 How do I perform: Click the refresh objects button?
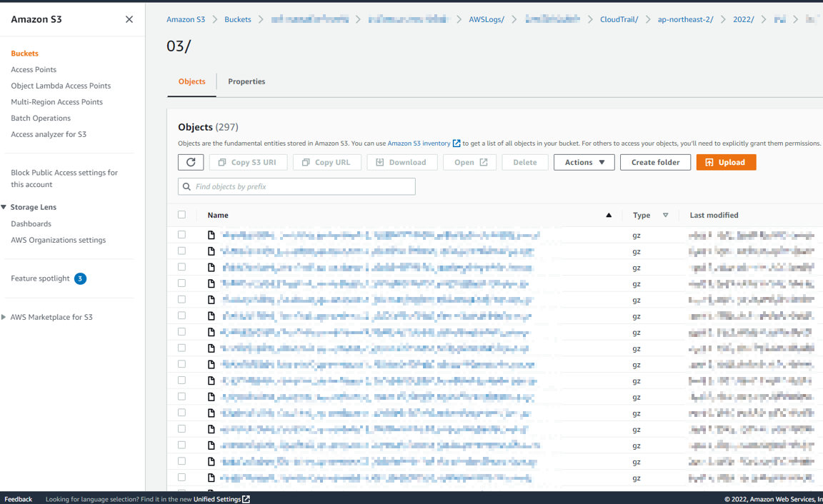(191, 162)
